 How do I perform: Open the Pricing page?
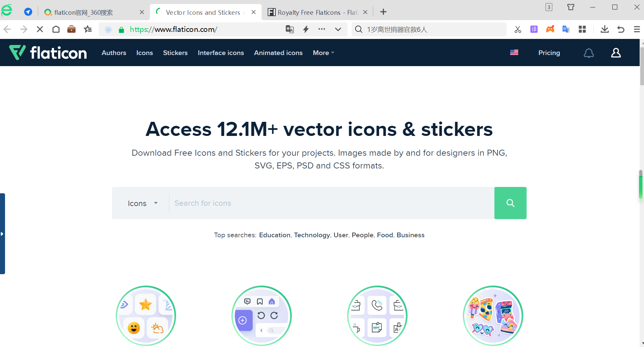click(549, 53)
